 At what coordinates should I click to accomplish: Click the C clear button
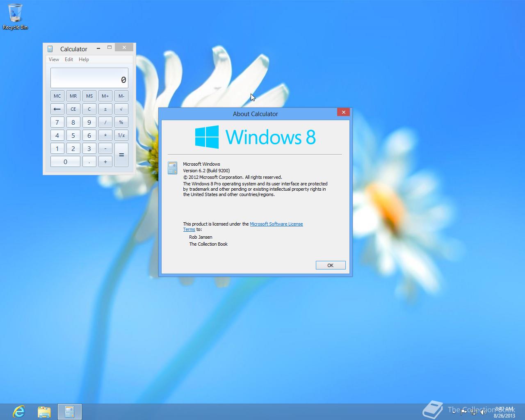[89, 109]
